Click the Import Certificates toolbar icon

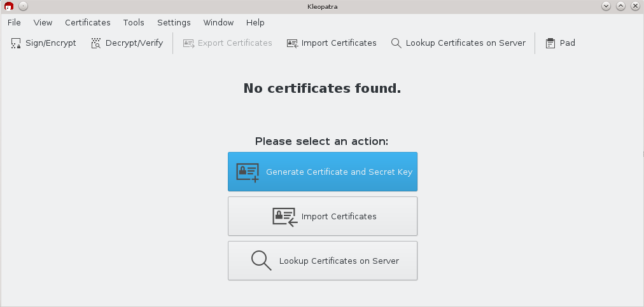pyautogui.click(x=292, y=43)
